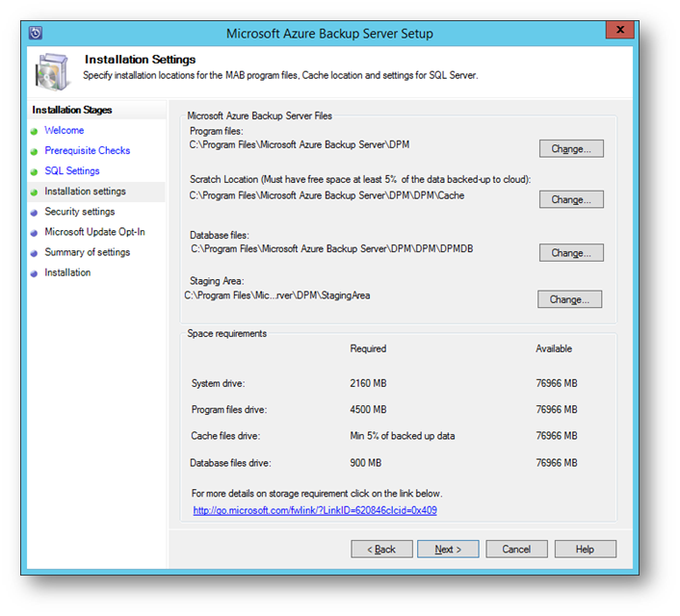Open the Welcome stage

[x=65, y=130]
